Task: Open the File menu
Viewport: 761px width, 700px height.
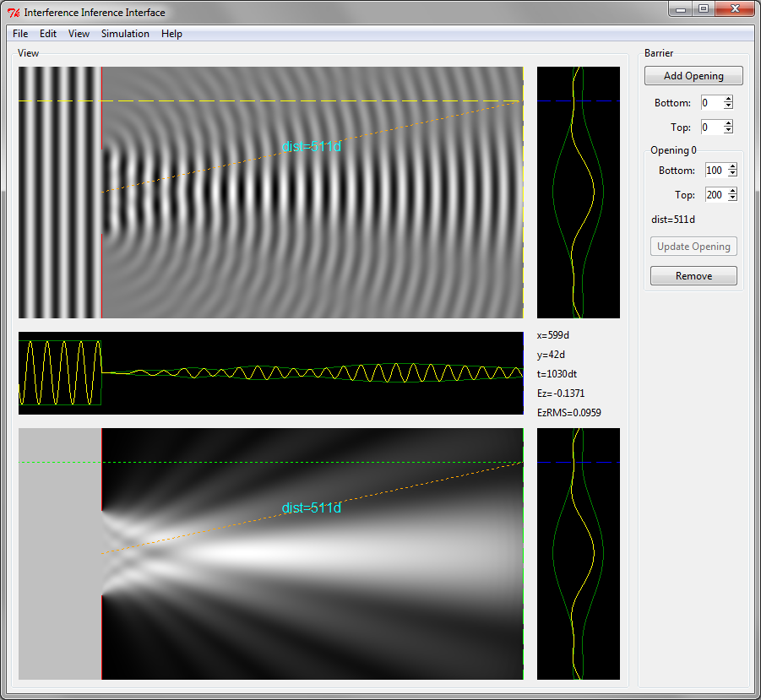Action: pyautogui.click(x=20, y=34)
